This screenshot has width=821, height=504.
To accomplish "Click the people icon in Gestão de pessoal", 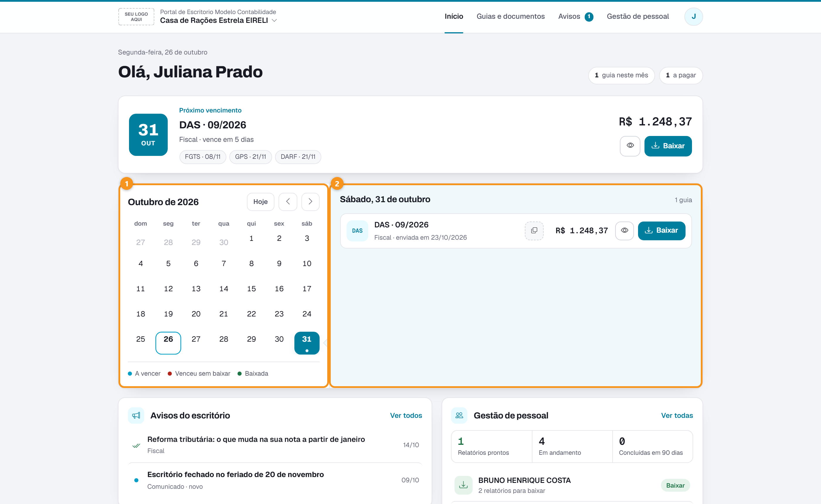I will pos(459,415).
